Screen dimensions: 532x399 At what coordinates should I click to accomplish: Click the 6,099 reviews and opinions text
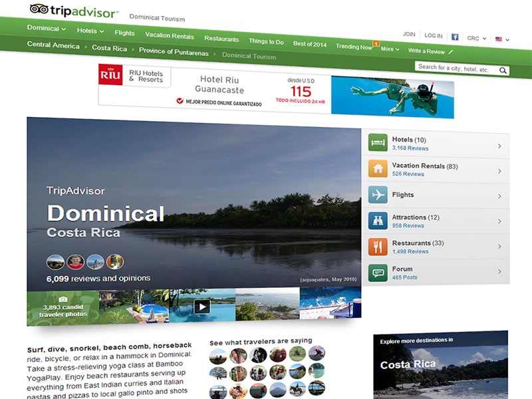(x=98, y=279)
